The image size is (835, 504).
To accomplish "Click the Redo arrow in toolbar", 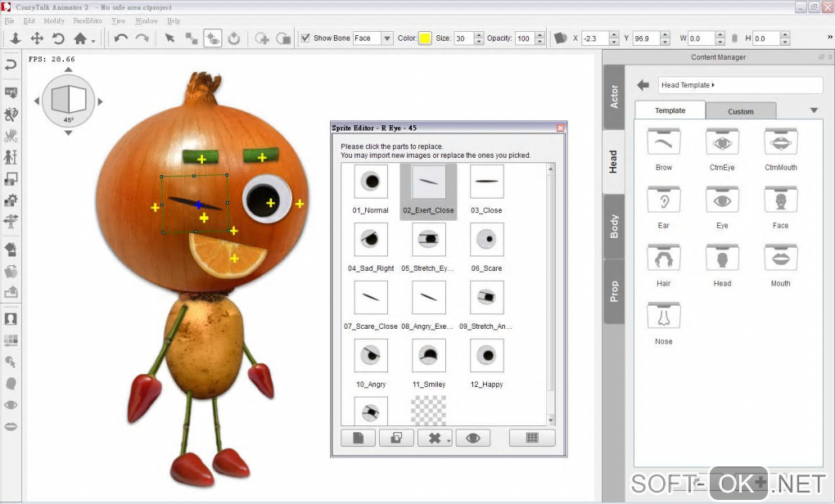I will [x=142, y=38].
